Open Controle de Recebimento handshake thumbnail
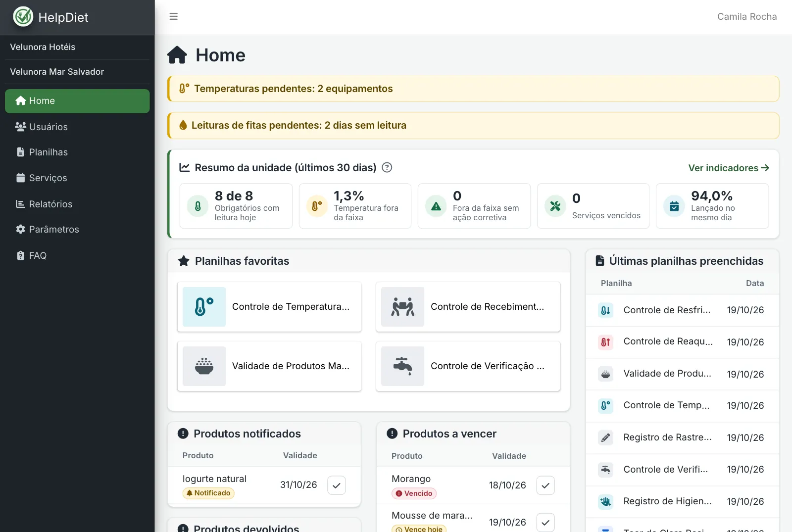The width and height of the screenshot is (792, 532). (x=402, y=307)
